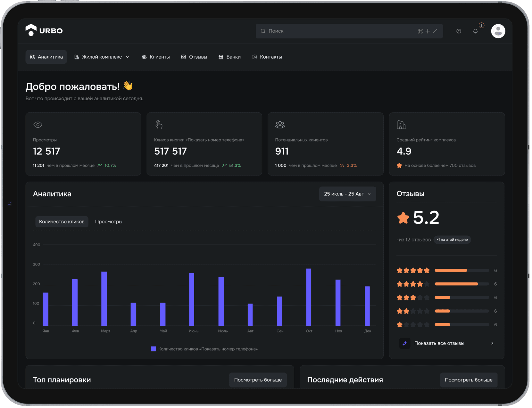Click the Клиенты people icon in navigation
Screen dimensions: 532x408
(x=144, y=57)
